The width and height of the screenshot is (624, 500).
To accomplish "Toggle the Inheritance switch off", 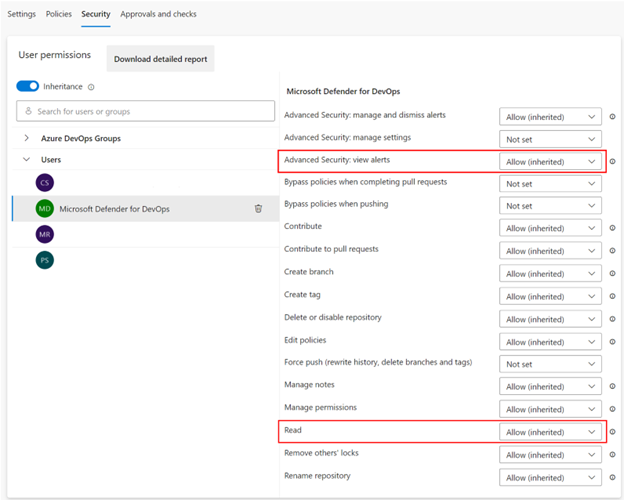I will [27, 87].
